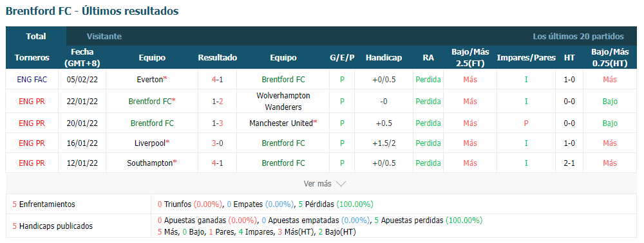Viewport: 644px width, 243px height.
Task: Click the 1-2 result against Wolverhampton
Action: pos(217,101)
